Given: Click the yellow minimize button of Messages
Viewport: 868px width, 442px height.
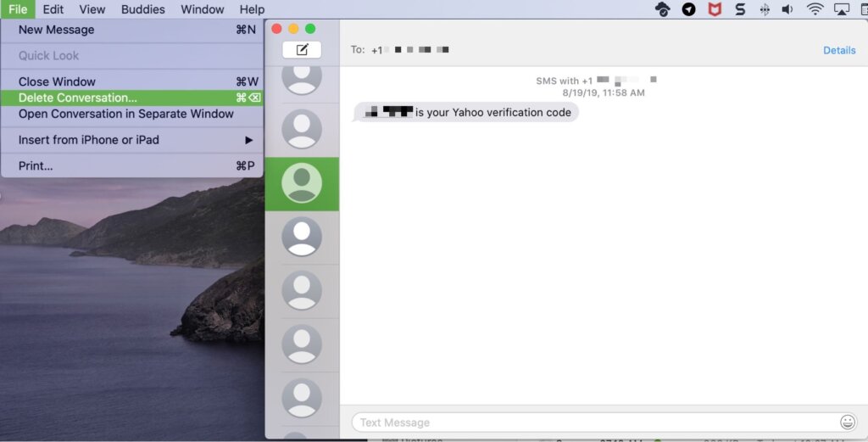Looking at the screenshot, I should (x=293, y=28).
